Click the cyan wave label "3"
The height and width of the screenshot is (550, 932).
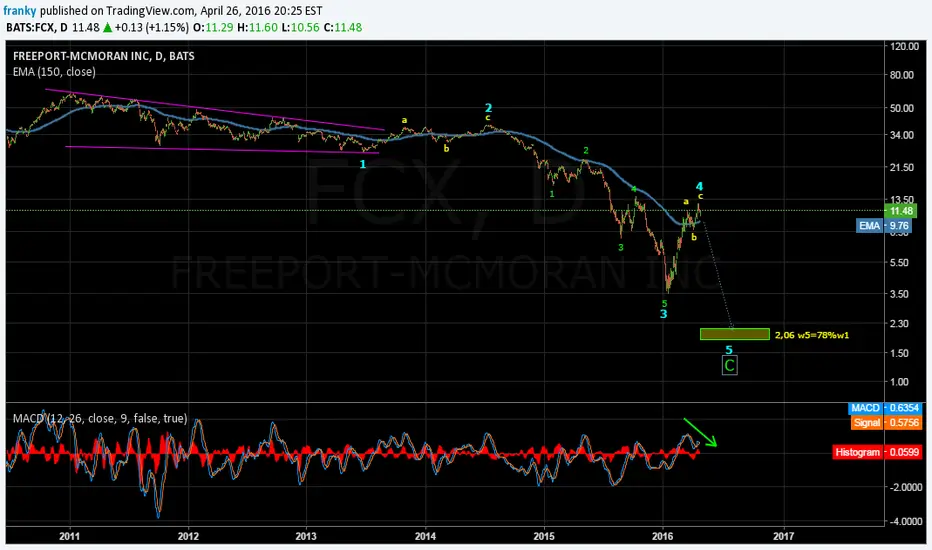(x=663, y=314)
